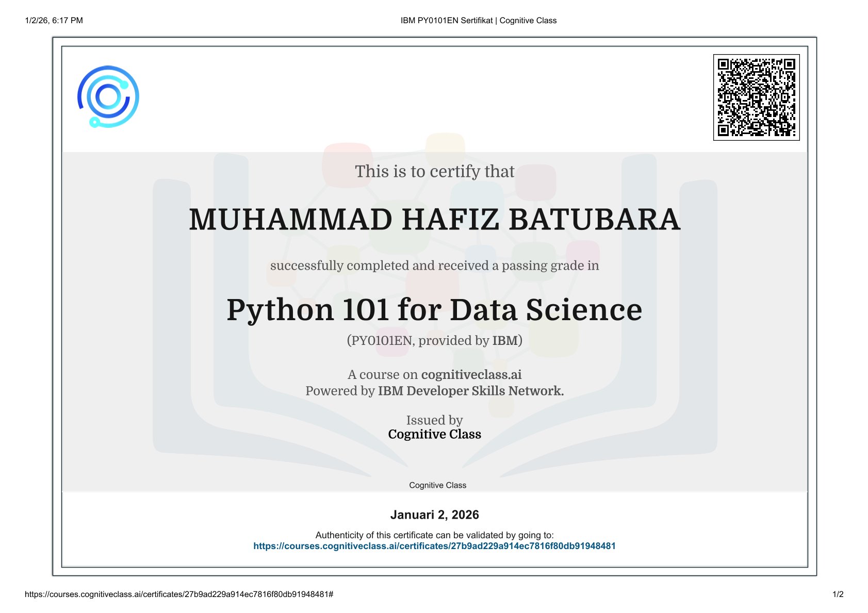Click the page number '1/2'

[838, 594]
